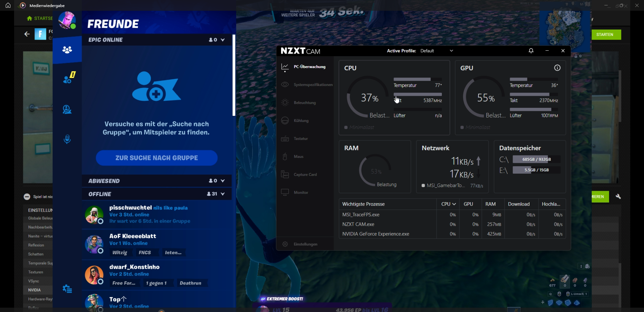Screen dimensions: 644x312
Task: Open Beleuchtung section
Action: 305,103
